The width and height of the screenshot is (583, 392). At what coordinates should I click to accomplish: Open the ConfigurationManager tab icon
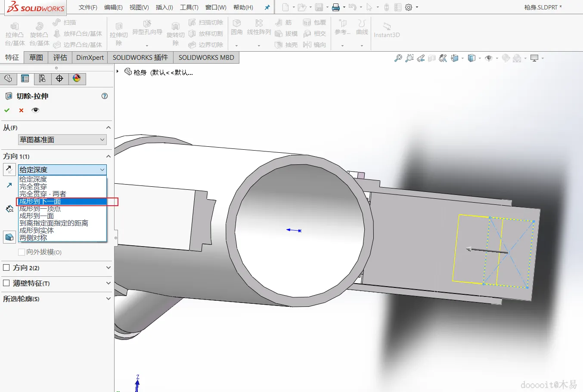click(x=42, y=78)
